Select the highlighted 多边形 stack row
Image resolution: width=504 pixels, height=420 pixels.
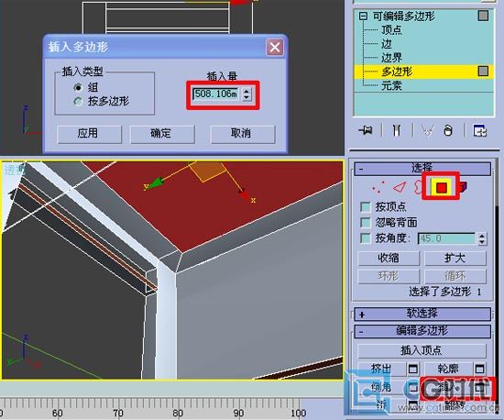tap(423, 72)
